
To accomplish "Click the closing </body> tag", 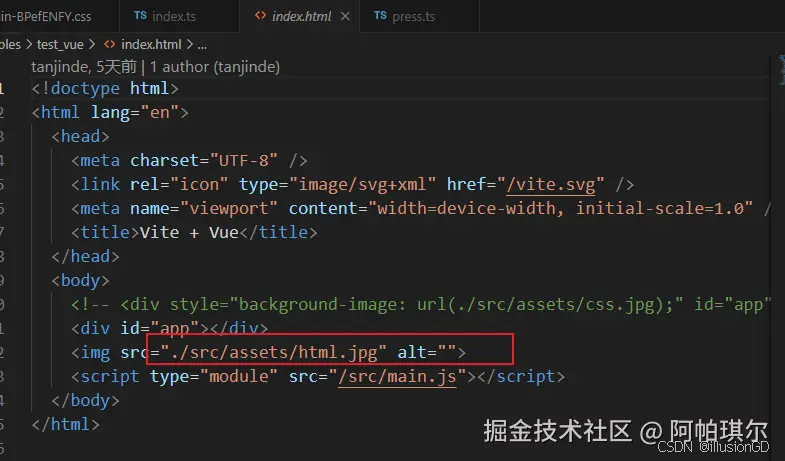I will [x=85, y=400].
